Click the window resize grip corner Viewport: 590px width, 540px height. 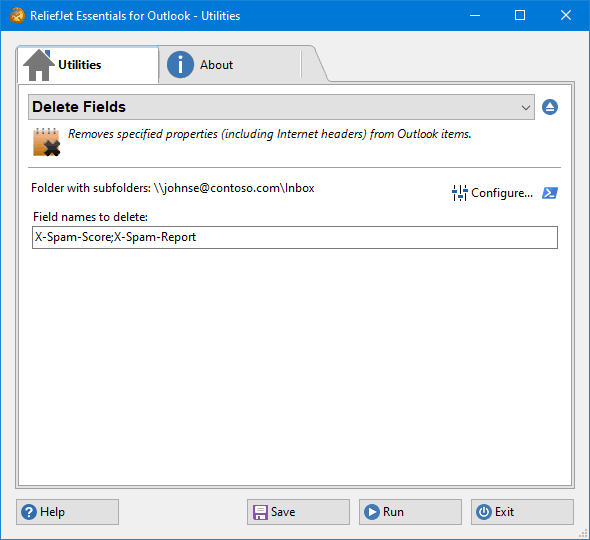(583, 533)
